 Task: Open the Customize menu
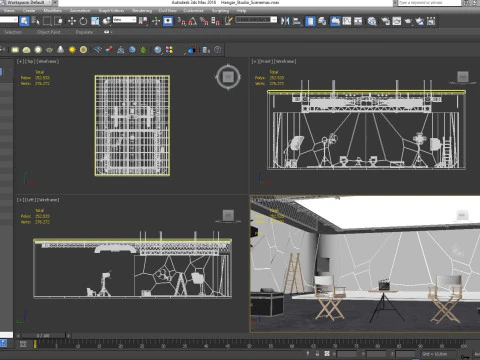[193, 11]
